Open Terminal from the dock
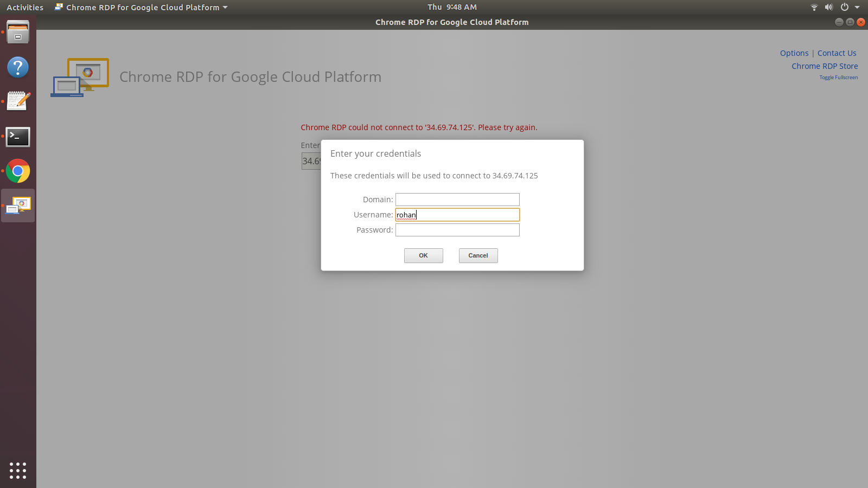Viewport: 868px width, 488px height. click(18, 137)
